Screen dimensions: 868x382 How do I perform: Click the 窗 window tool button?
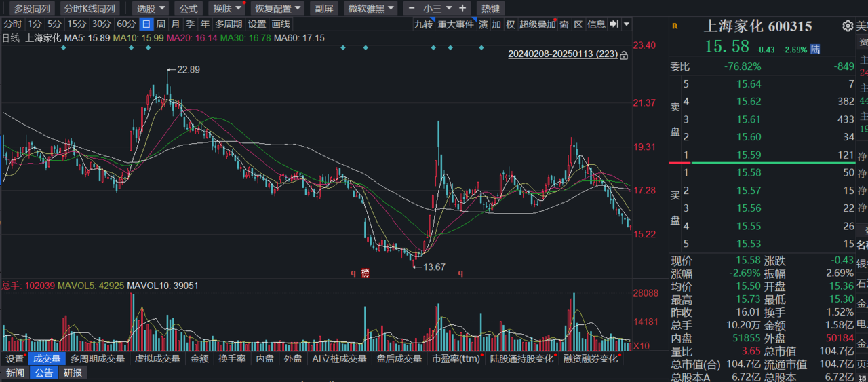(564, 24)
